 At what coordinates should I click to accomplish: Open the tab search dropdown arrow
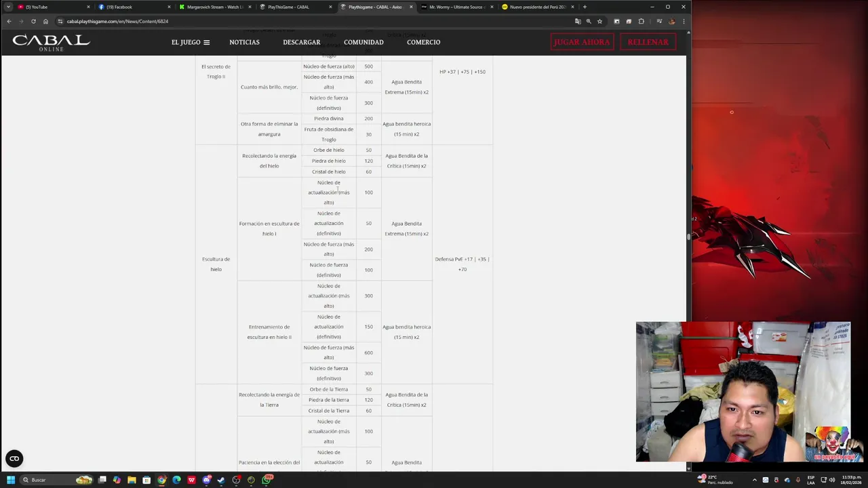(x=8, y=7)
